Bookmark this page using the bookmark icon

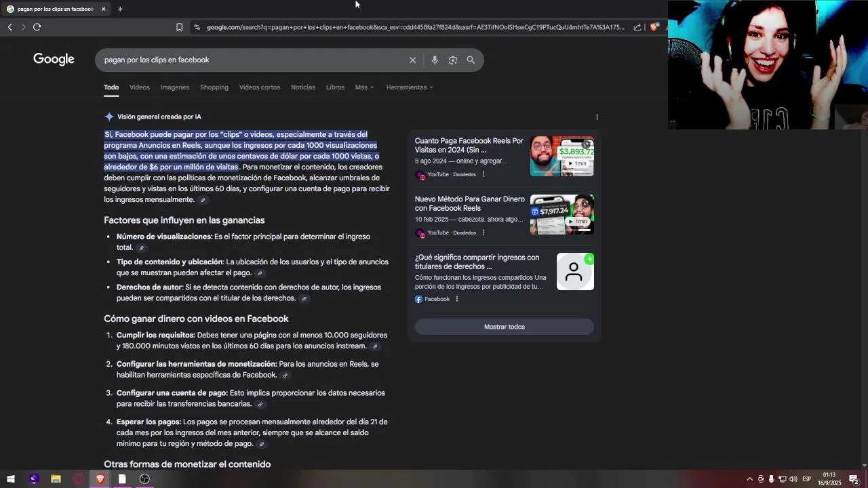click(x=179, y=27)
